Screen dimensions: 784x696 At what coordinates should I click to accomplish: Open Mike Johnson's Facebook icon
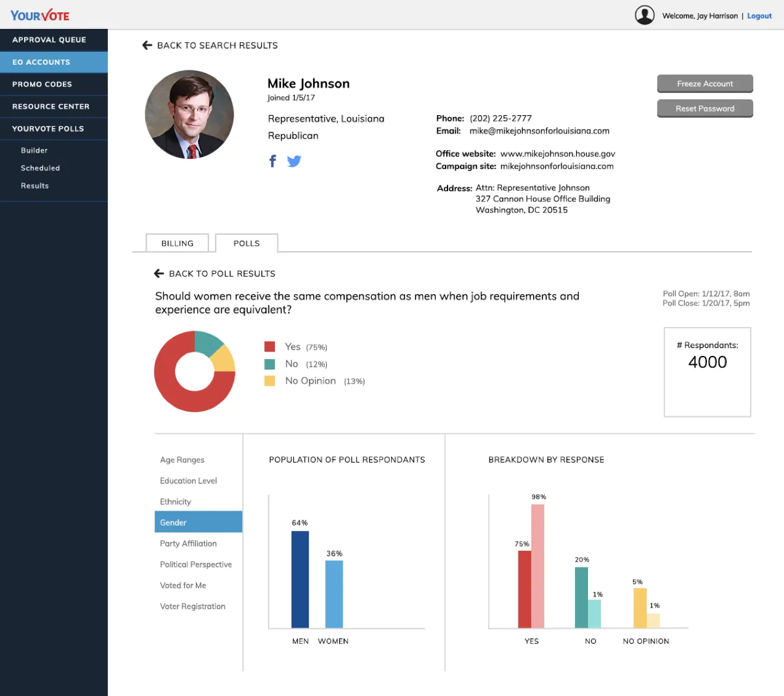272,161
